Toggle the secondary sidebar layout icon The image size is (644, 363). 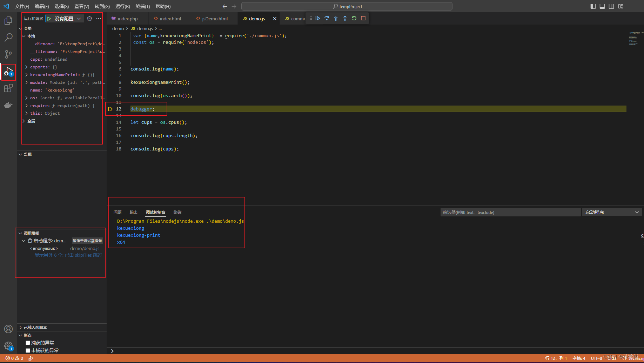pyautogui.click(x=611, y=6)
